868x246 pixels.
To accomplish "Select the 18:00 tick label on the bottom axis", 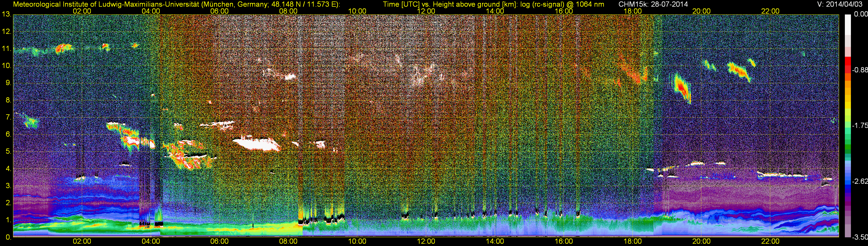I will point(632,241).
